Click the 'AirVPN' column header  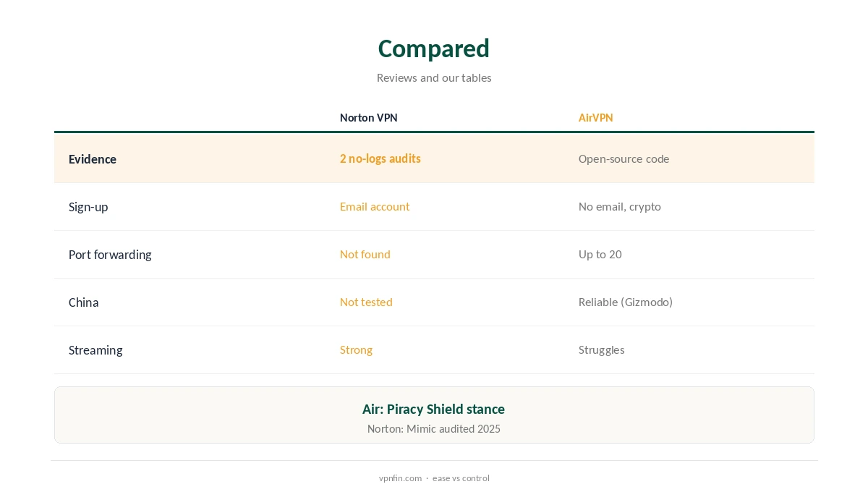pos(595,118)
